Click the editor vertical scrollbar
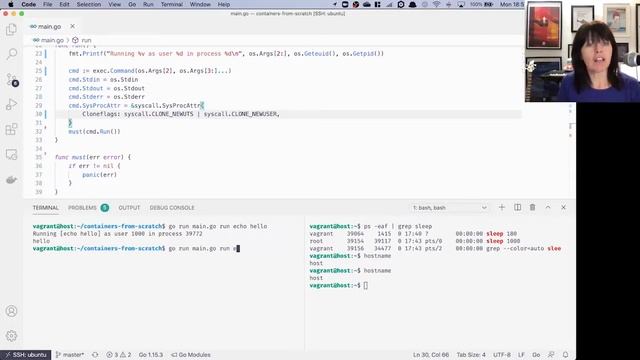The width and height of the screenshot is (640, 360). [570, 122]
